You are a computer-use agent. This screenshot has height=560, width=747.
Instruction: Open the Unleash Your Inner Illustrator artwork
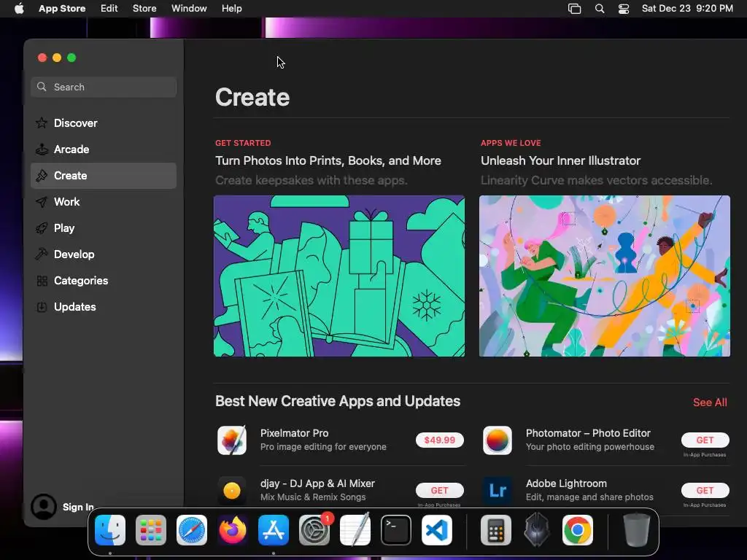605,276
